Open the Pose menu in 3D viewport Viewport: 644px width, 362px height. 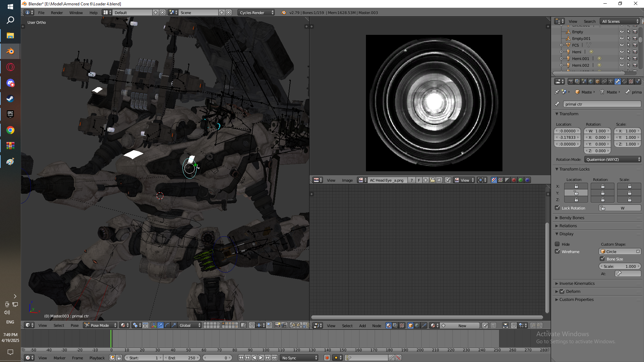[74, 325]
